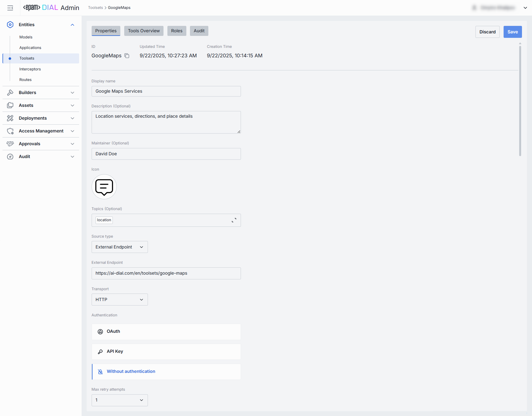Copy the GoogleMaps ID to clipboard
The image size is (532, 416).
click(x=127, y=56)
